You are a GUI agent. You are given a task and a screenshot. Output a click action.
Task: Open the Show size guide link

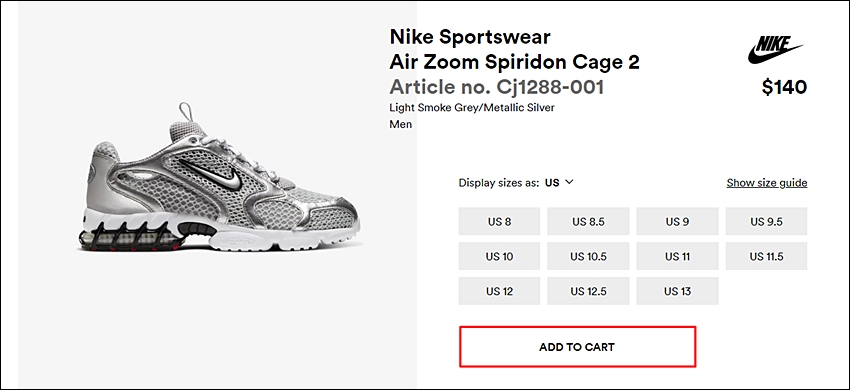tap(767, 183)
